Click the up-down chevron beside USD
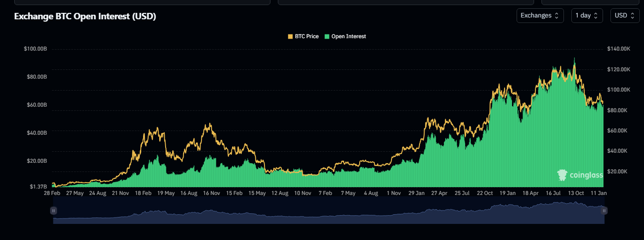This screenshot has width=644, height=240. 632,16
